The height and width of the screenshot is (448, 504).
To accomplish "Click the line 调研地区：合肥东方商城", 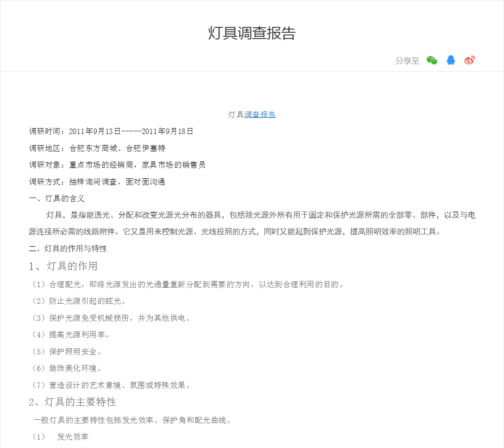I will coord(97,148).
